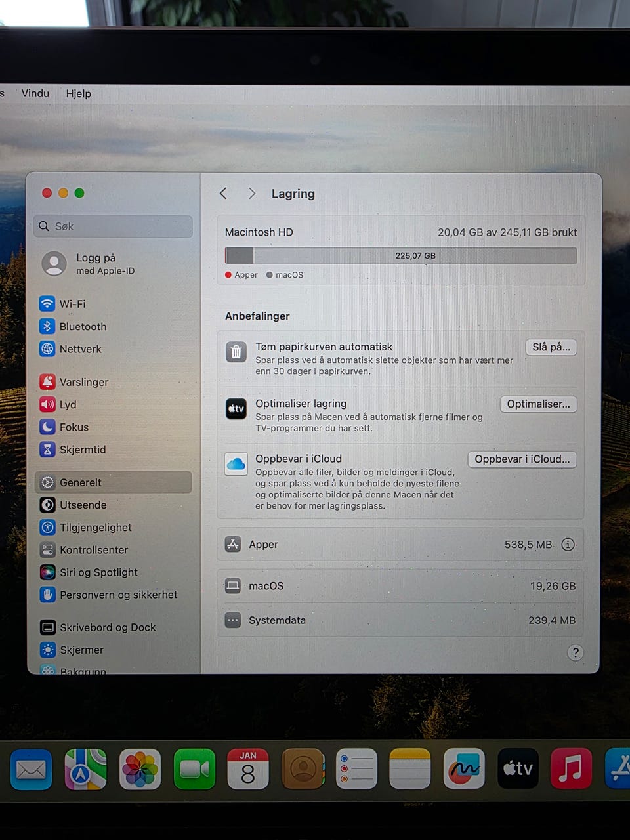Click the Optimaliser... button
The image size is (630, 840).
pos(539,404)
